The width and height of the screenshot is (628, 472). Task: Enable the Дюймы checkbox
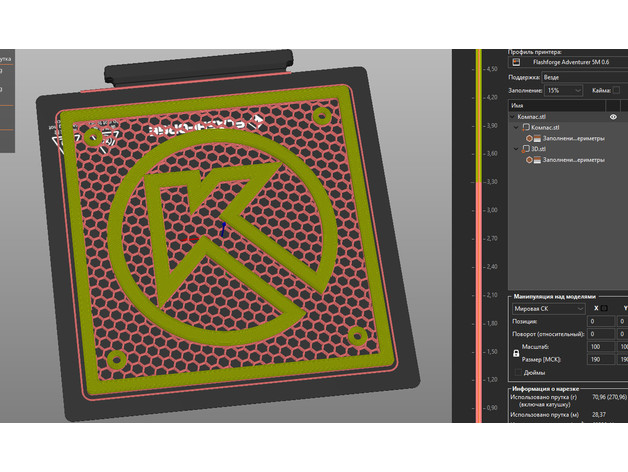(x=516, y=371)
